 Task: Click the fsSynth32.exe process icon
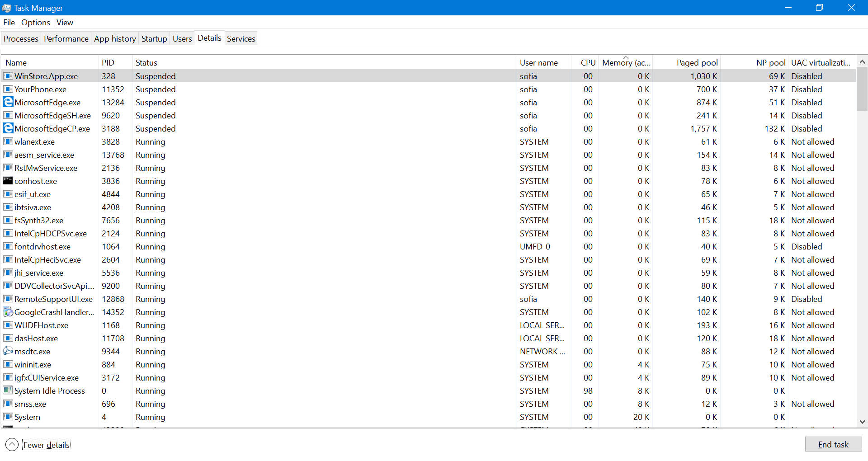tap(8, 220)
